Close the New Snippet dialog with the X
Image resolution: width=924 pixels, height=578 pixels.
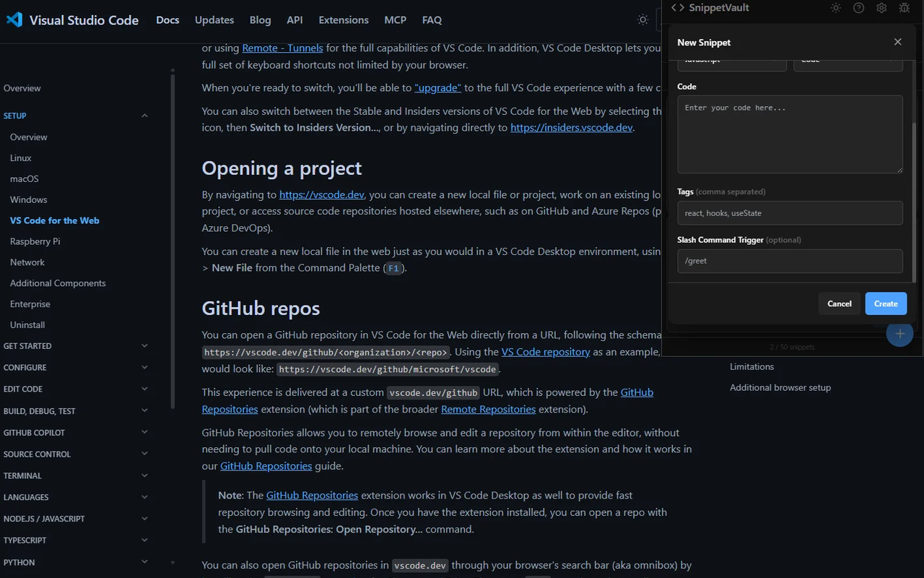[897, 42]
